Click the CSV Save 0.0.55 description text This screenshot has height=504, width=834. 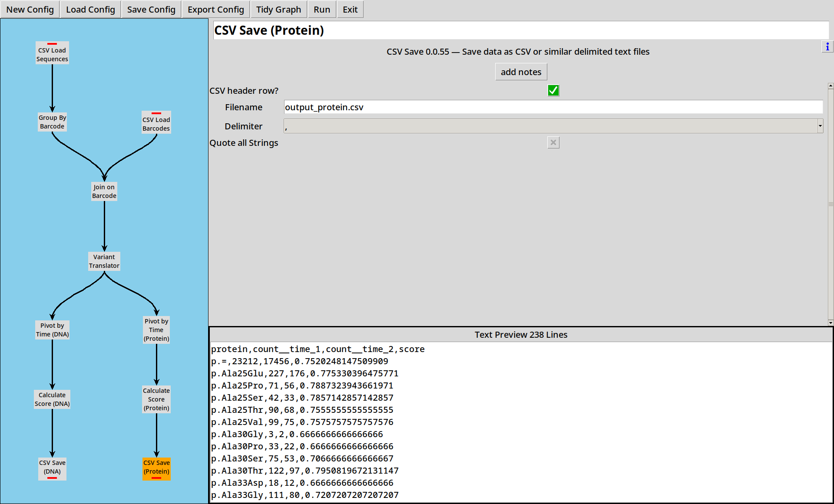[x=518, y=52]
